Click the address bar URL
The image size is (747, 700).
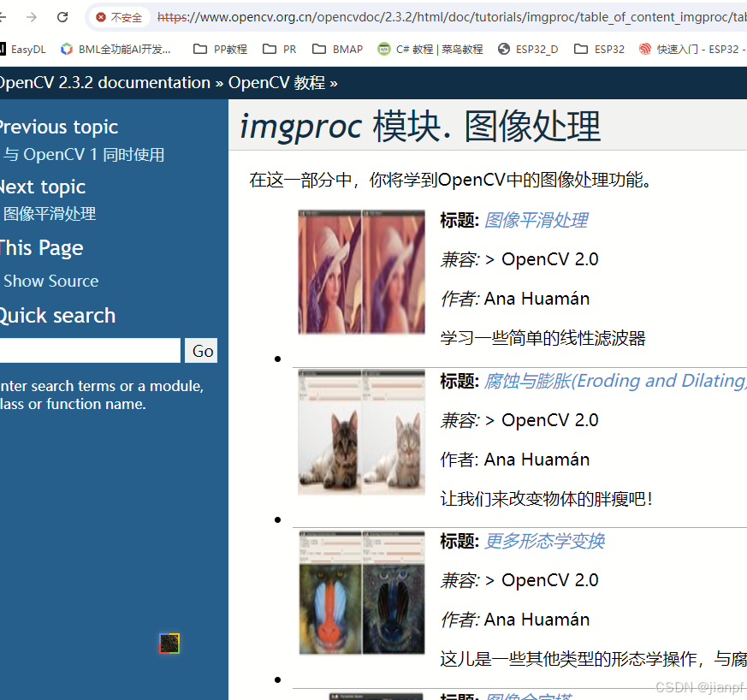[x=452, y=18]
